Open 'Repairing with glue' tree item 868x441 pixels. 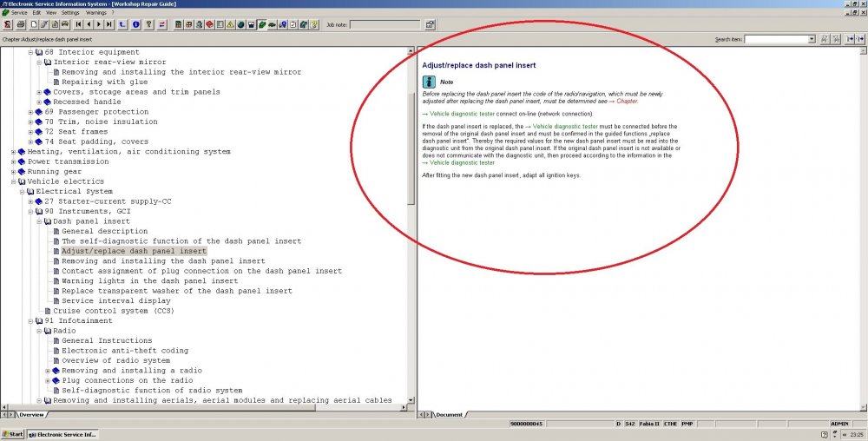[105, 82]
